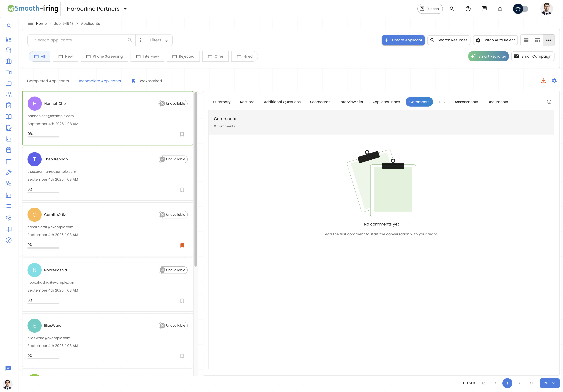This screenshot has height=392, width=563.
Task: Click the orange warning triangle icon
Action: click(543, 81)
